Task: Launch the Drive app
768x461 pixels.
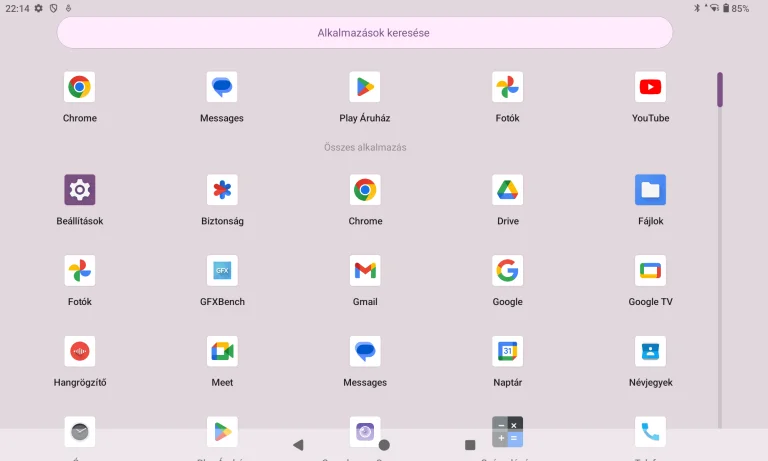Action: click(x=507, y=190)
